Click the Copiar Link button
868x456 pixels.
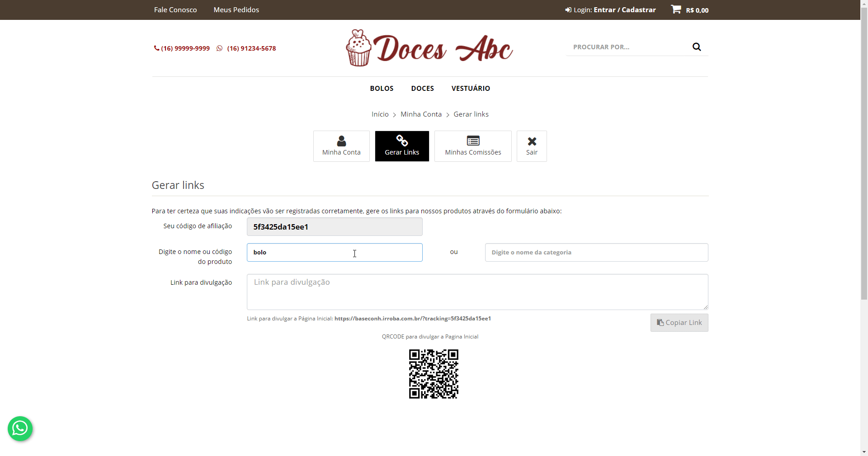coord(679,323)
